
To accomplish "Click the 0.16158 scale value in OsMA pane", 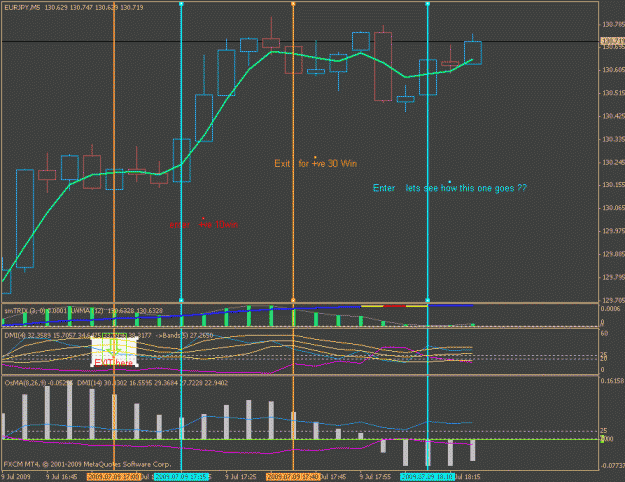I will point(612,381).
